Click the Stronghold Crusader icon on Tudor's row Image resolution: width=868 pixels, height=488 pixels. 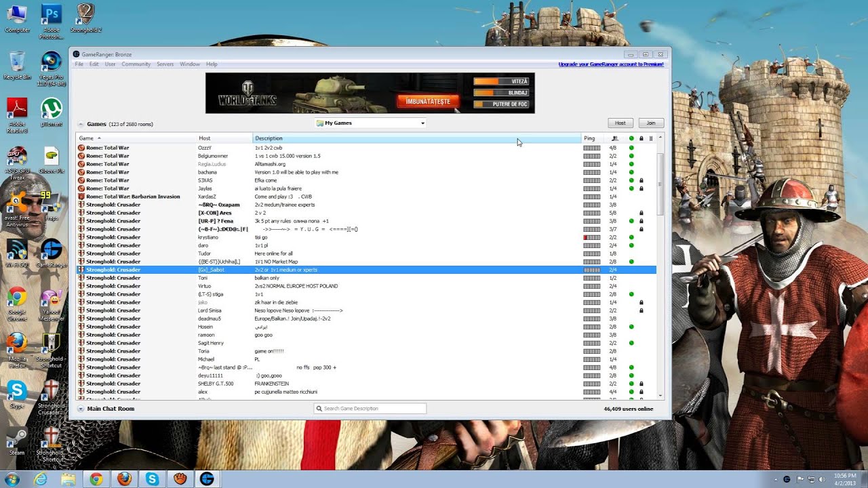point(83,253)
